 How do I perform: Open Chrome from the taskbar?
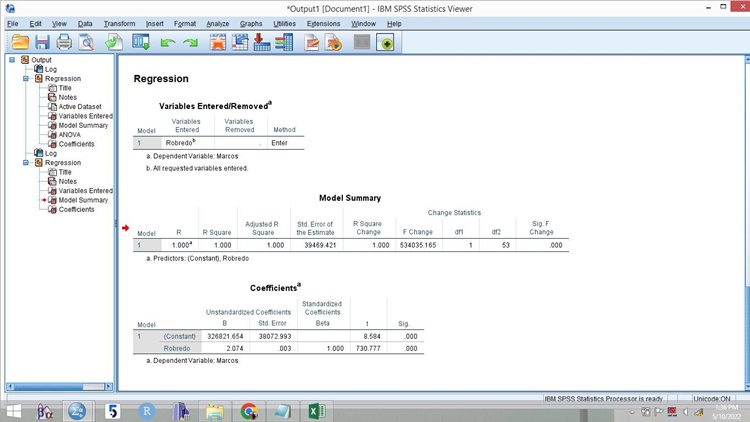point(249,411)
